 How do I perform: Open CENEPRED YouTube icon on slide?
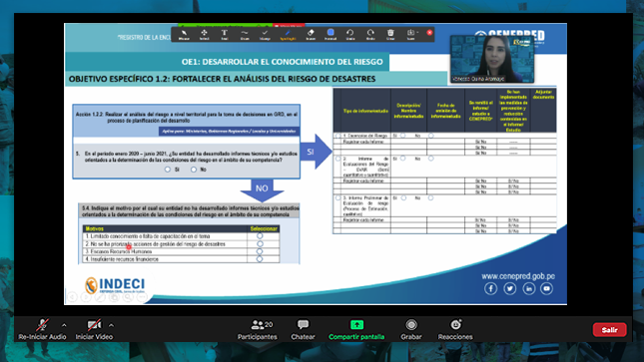(547, 288)
